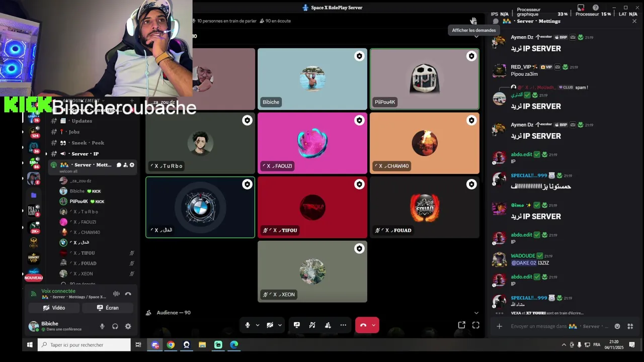Click options icon on PiiPou4K video tile
Screen dimensions: 644x362
[x=471, y=56]
